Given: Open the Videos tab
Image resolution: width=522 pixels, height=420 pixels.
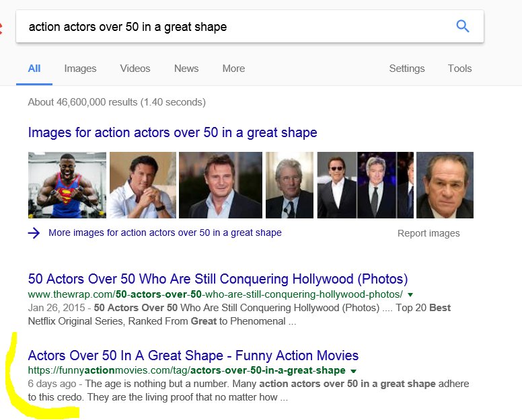Looking at the screenshot, I should (135, 69).
